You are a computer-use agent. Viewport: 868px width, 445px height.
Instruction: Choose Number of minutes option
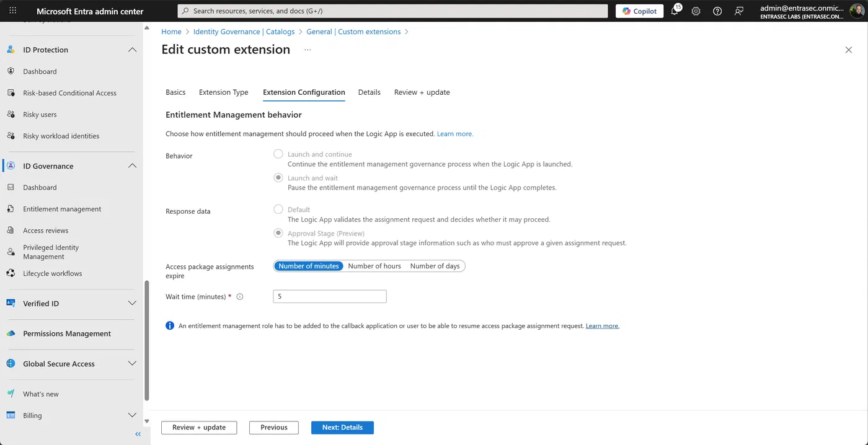pos(309,266)
